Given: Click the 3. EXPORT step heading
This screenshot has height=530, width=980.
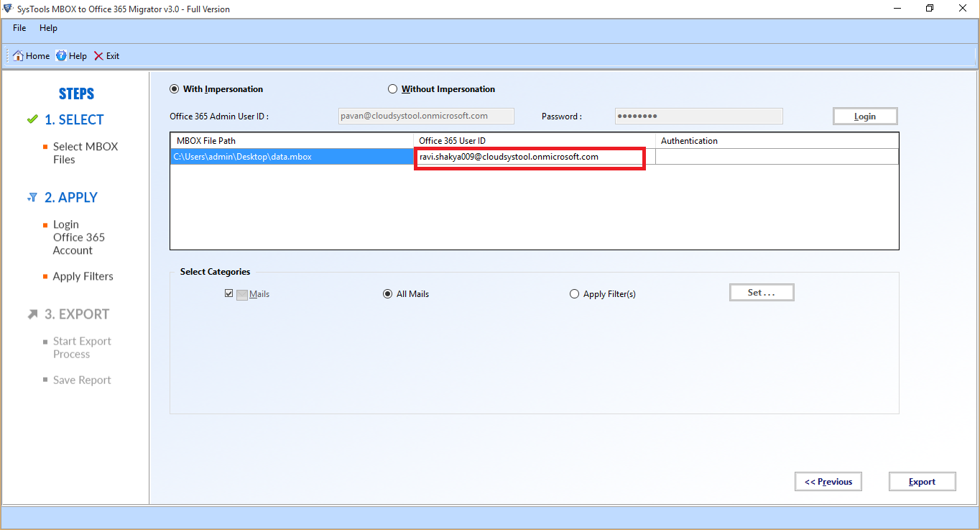Looking at the screenshot, I should coord(77,314).
